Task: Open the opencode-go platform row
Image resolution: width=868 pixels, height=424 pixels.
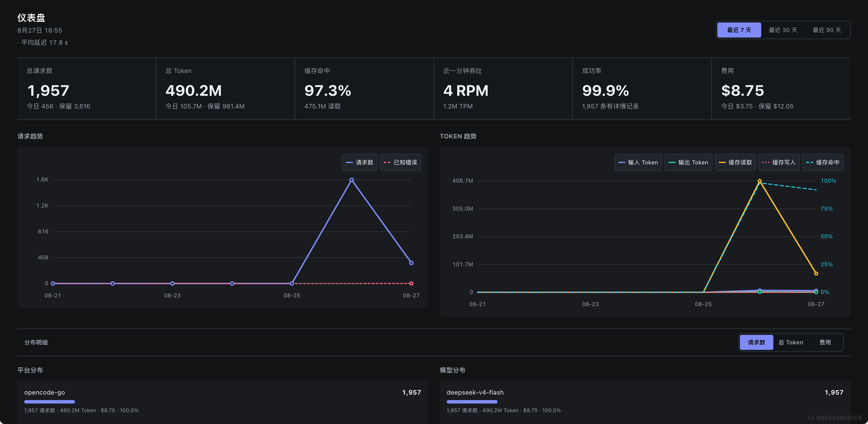Action: click(222, 401)
